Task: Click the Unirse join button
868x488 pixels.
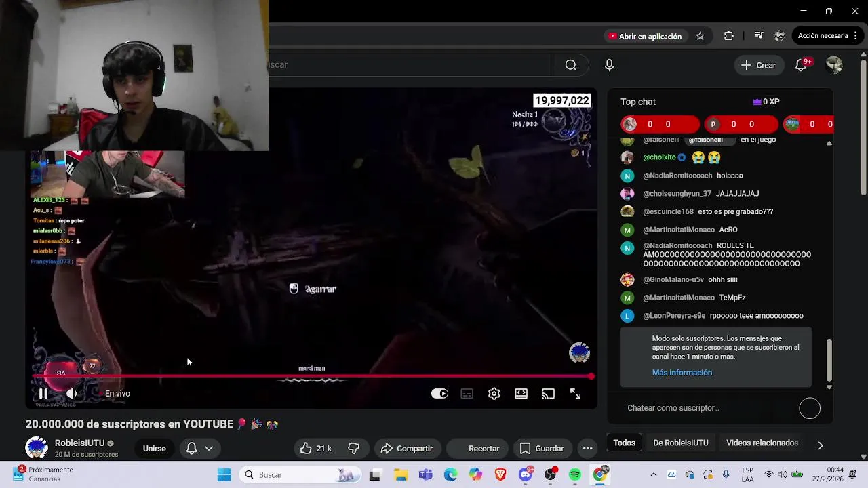Action: coord(154,448)
